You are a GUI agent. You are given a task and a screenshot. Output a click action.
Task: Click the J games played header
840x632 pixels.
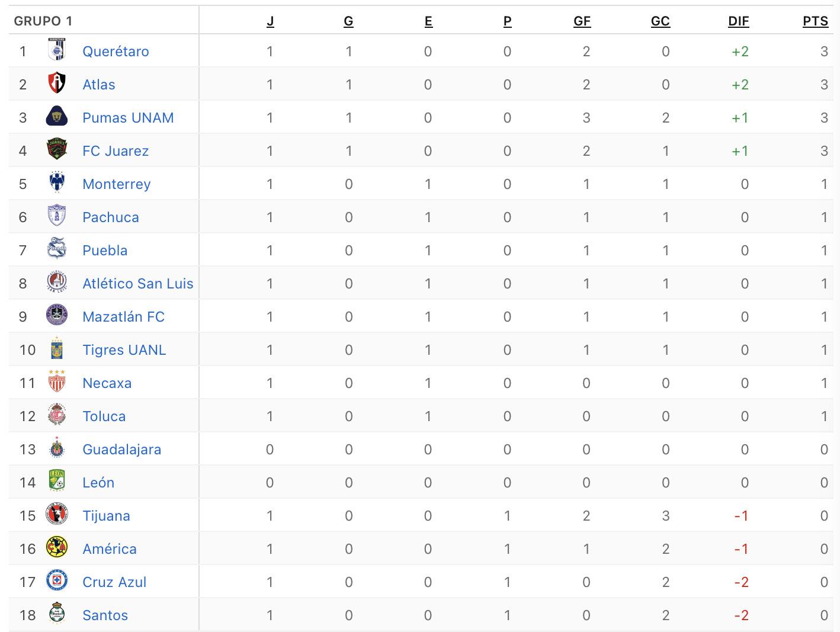270,21
